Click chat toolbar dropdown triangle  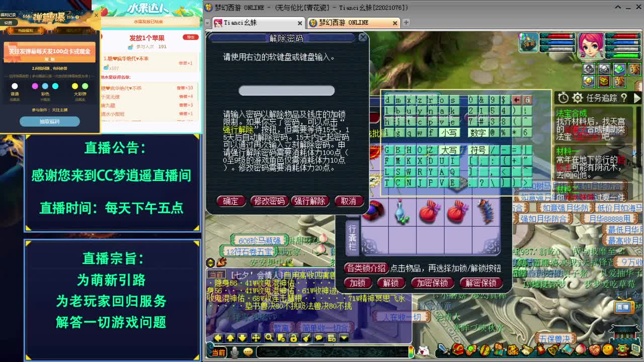(x=344, y=338)
